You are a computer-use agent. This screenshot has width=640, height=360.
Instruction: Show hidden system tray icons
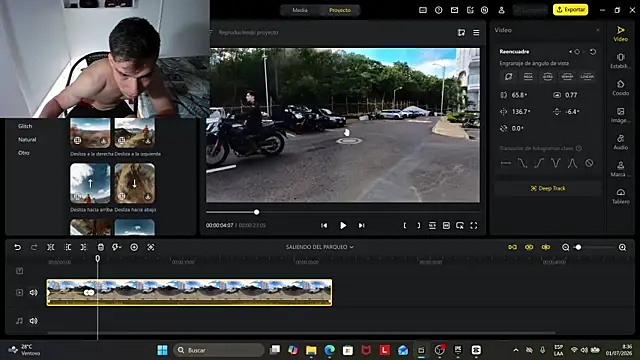click(x=516, y=350)
